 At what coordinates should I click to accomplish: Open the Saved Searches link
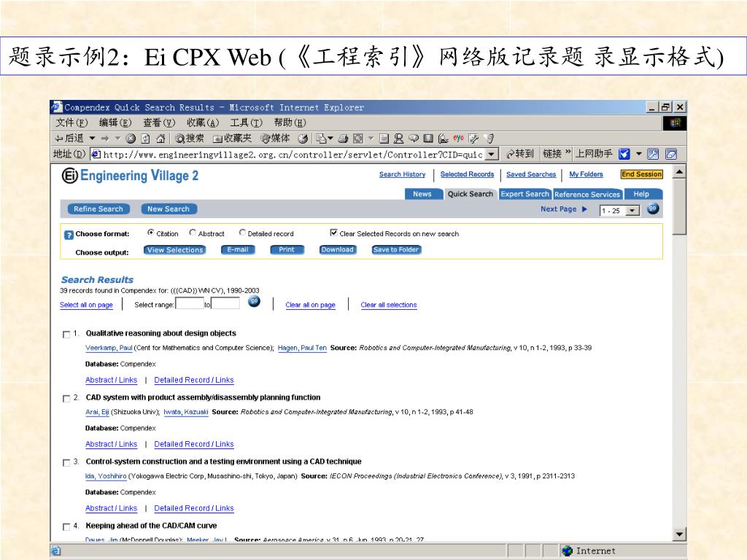531,174
